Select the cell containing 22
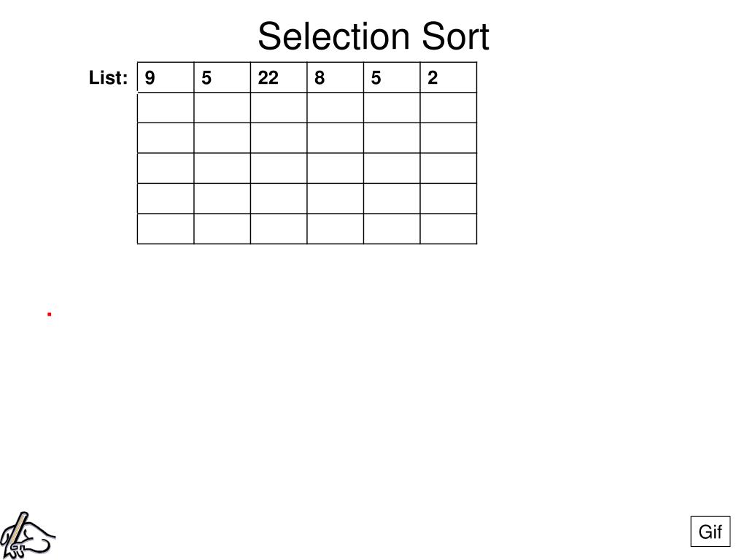This screenshot has width=747, height=560. click(x=279, y=77)
